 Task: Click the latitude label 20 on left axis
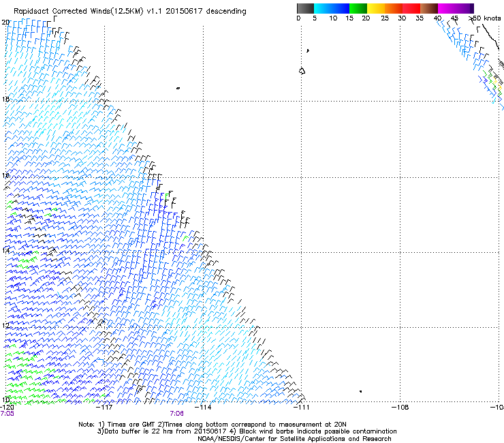pyautogui.click(x=5, y=22)
